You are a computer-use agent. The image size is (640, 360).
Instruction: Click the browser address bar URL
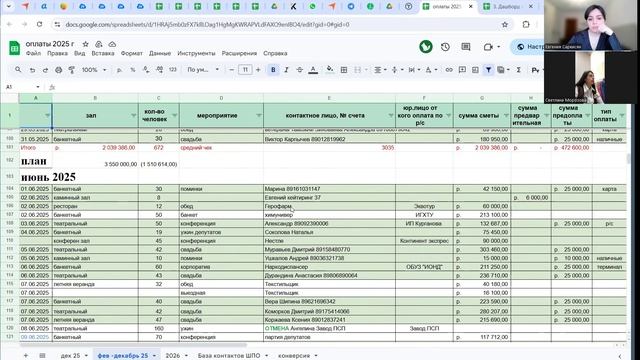207,24
